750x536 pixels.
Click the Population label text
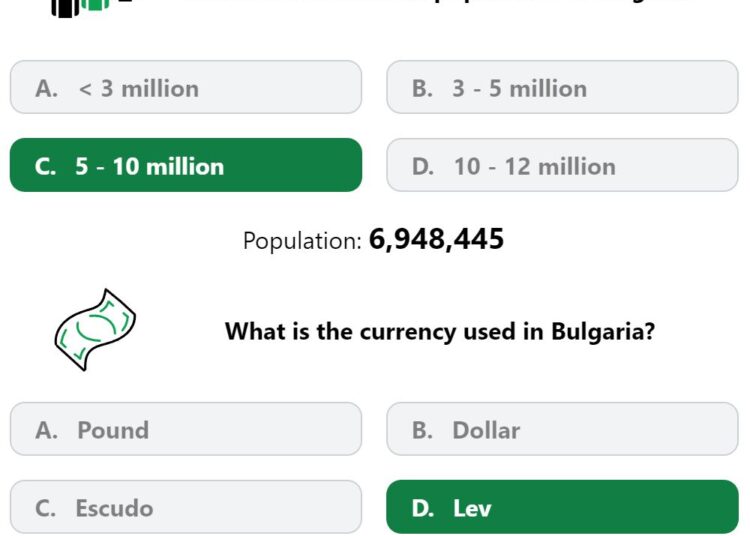click(x=302, y=241)
